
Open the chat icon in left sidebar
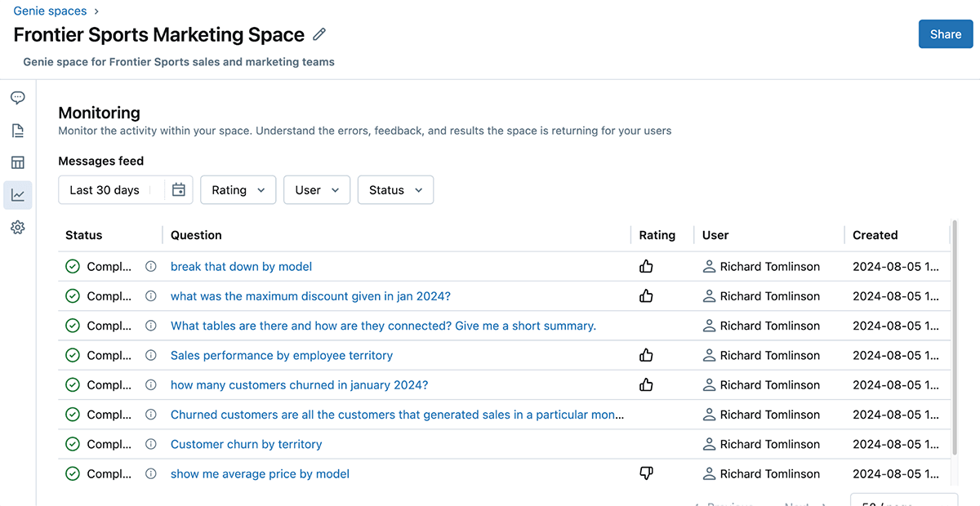click(x=18, y=98)
